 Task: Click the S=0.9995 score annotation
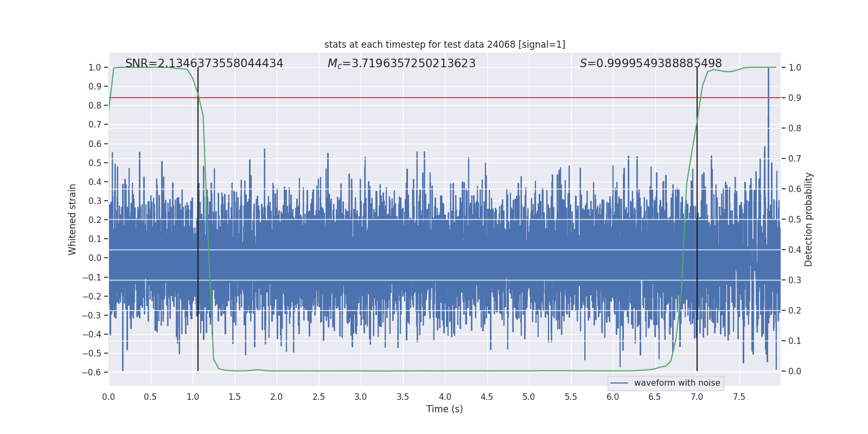pyautogui.click(x=650, y=63)
